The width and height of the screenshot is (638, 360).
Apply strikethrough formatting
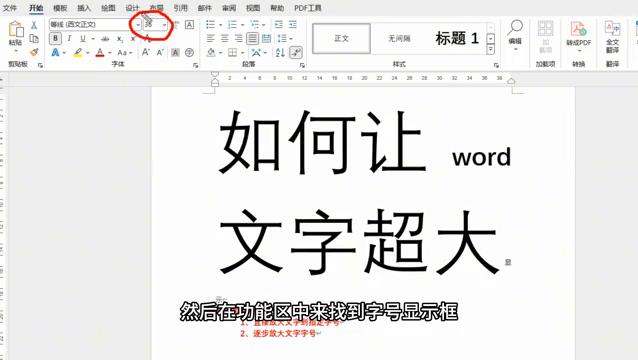[105, 39]
